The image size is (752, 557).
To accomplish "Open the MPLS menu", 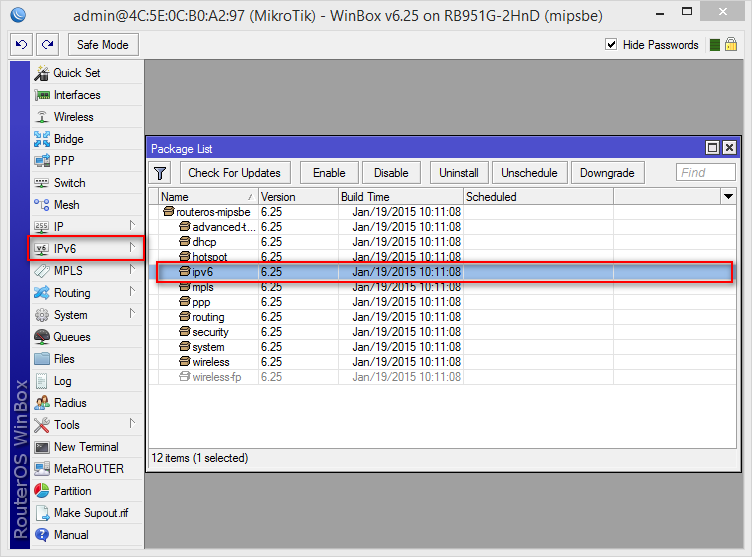I will point(88,271).
